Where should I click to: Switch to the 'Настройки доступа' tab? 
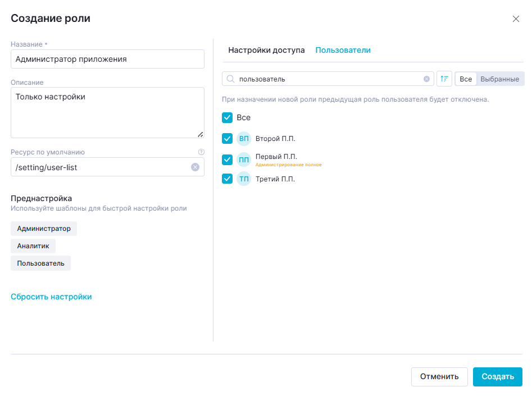[x=266, y=50]
